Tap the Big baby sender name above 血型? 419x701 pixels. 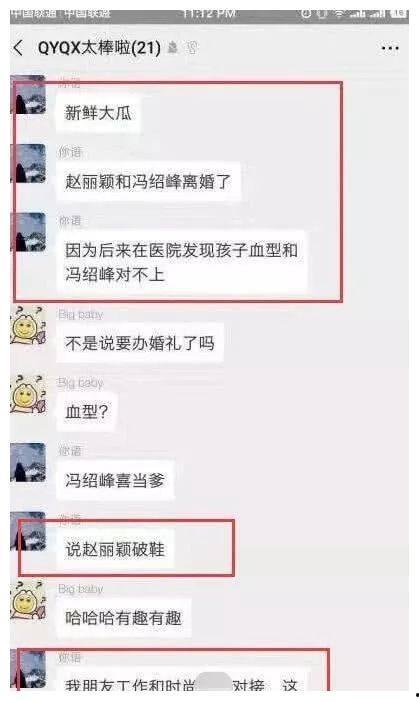pyautogui.click(x=80, y=383)
